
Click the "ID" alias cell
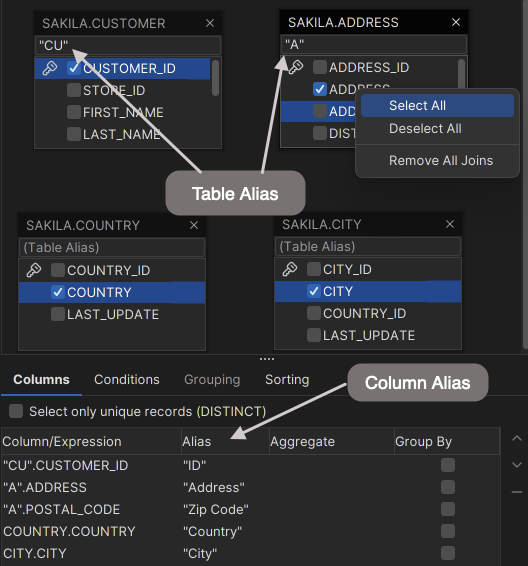[226, 465]
